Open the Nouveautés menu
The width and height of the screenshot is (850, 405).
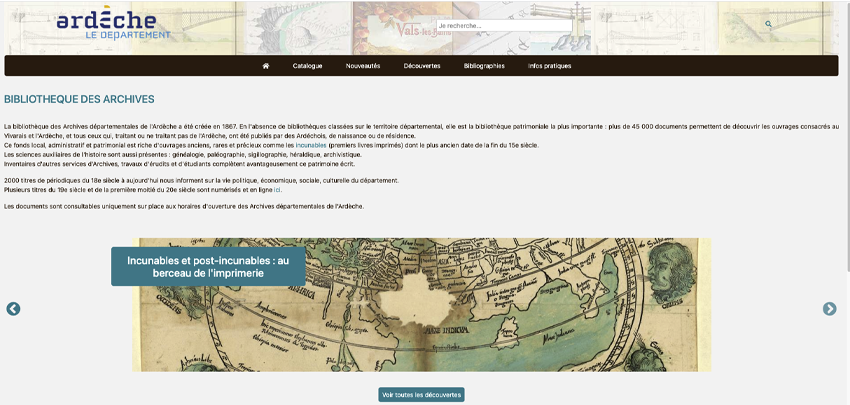tap(363, 66)
